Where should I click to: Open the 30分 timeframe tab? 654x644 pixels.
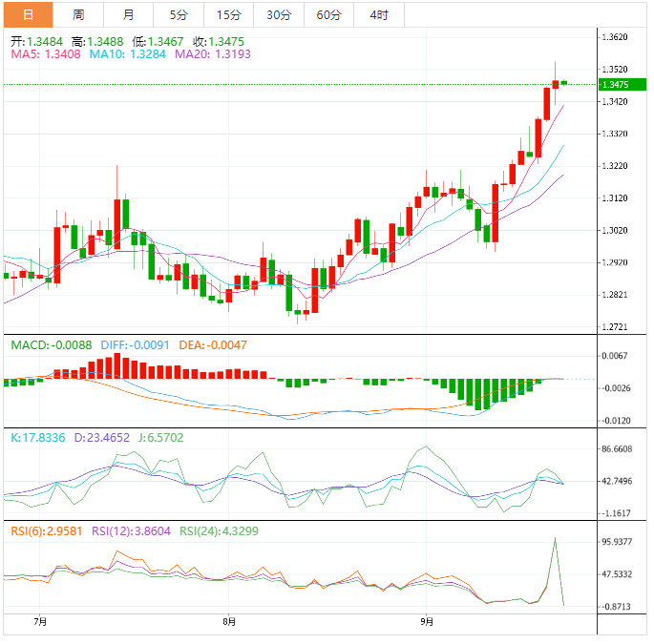tap(279, 15)
